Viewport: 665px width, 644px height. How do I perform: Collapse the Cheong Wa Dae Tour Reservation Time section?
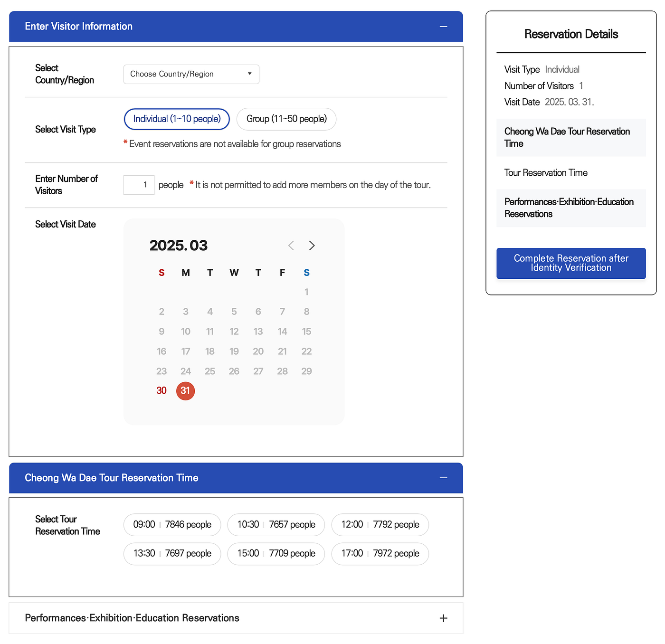(443, 478)
